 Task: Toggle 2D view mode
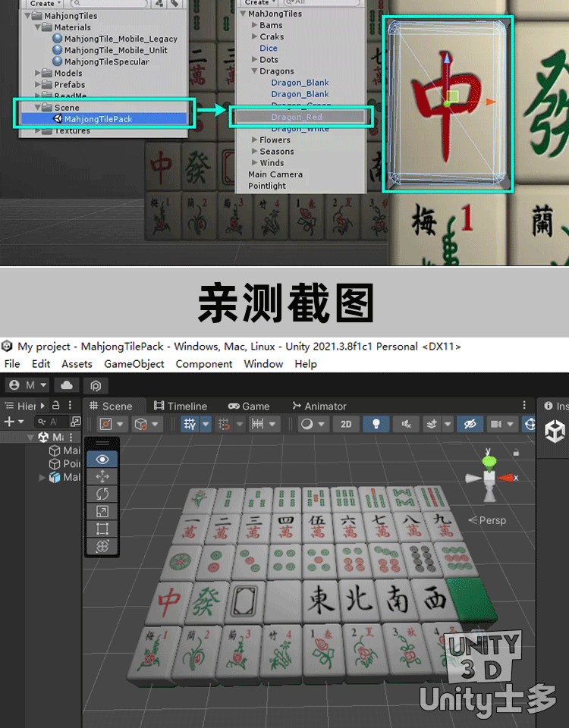pos(346,425)
